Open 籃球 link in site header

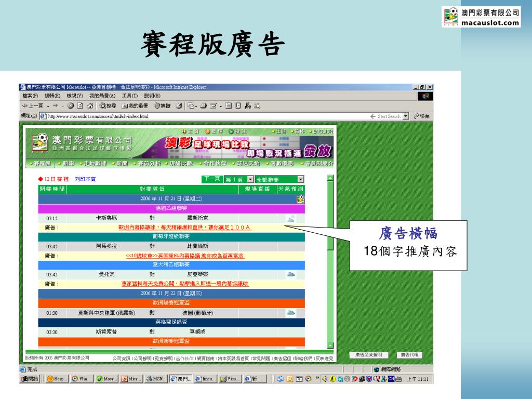coord(214,131)
